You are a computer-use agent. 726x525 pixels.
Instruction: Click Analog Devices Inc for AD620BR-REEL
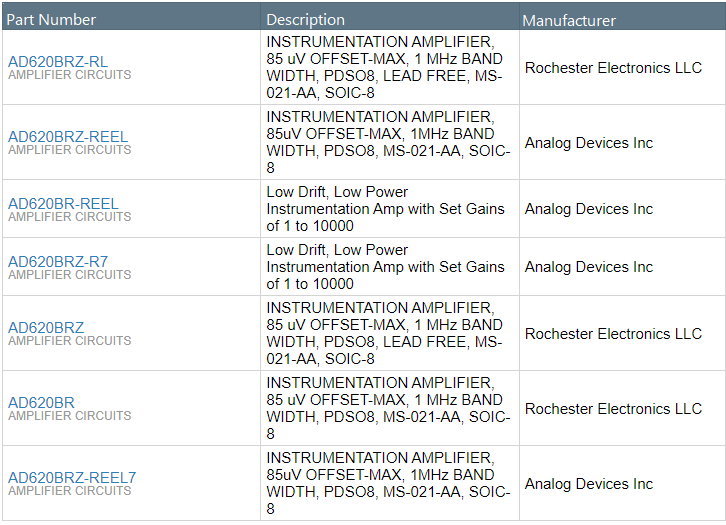pyautogui.click(x=588, y=209)
